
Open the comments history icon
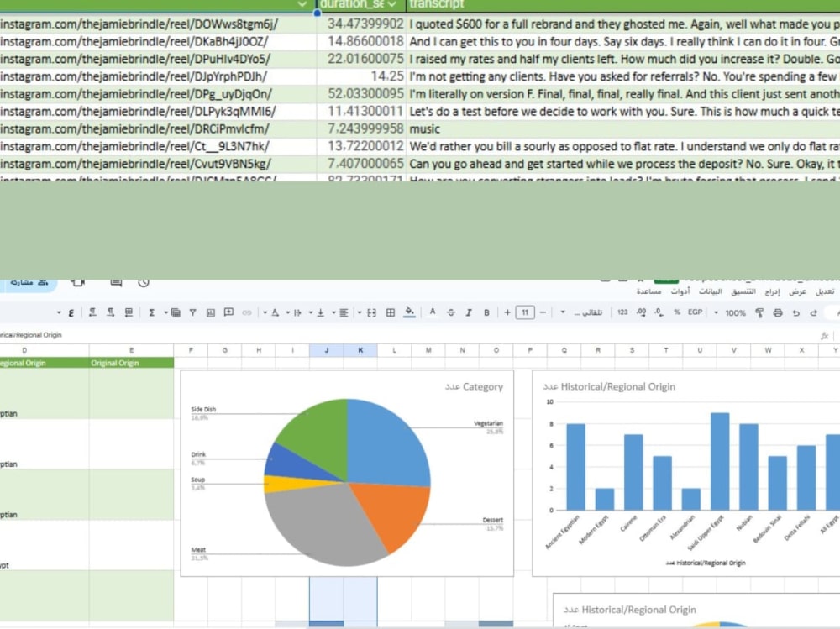(116, 282)
